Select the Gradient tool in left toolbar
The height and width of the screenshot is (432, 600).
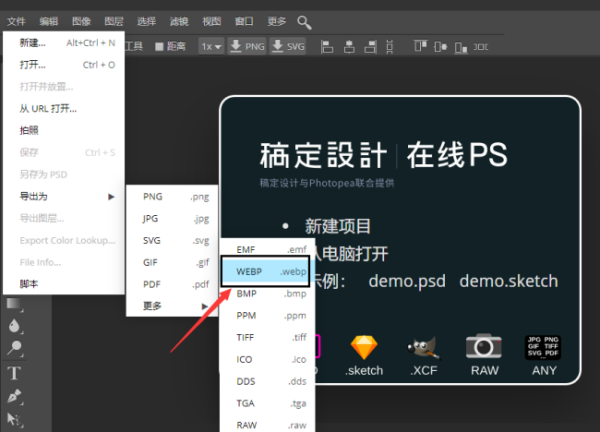[14, 303]
